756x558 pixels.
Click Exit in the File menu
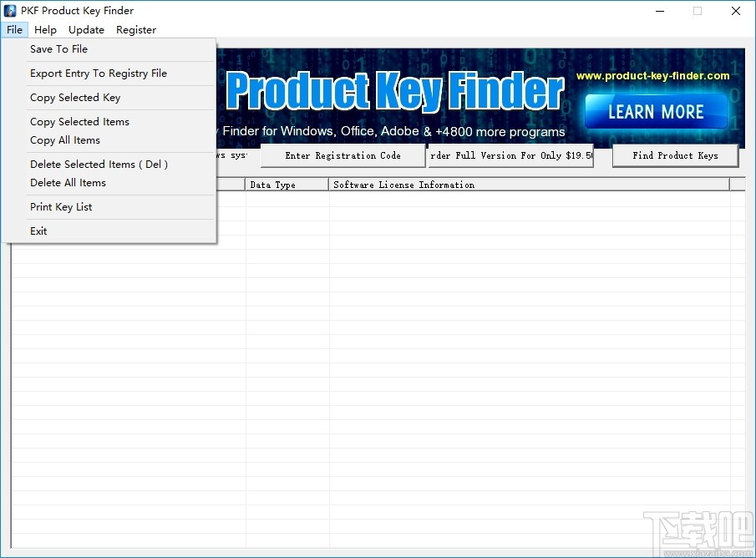click(x=38, y=231)
